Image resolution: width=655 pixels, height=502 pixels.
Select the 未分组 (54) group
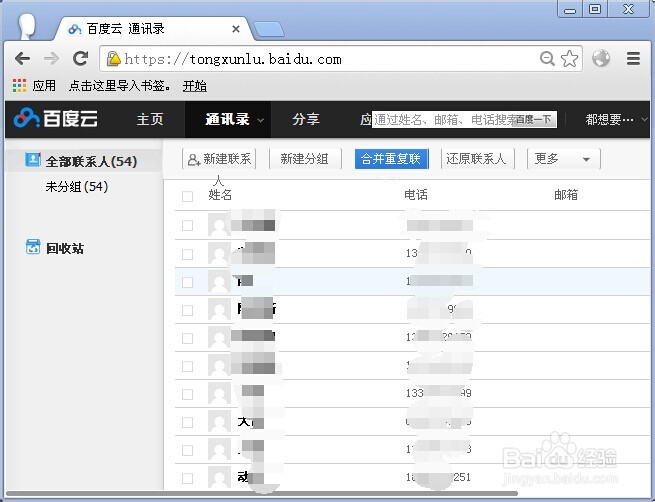point(76,186)
